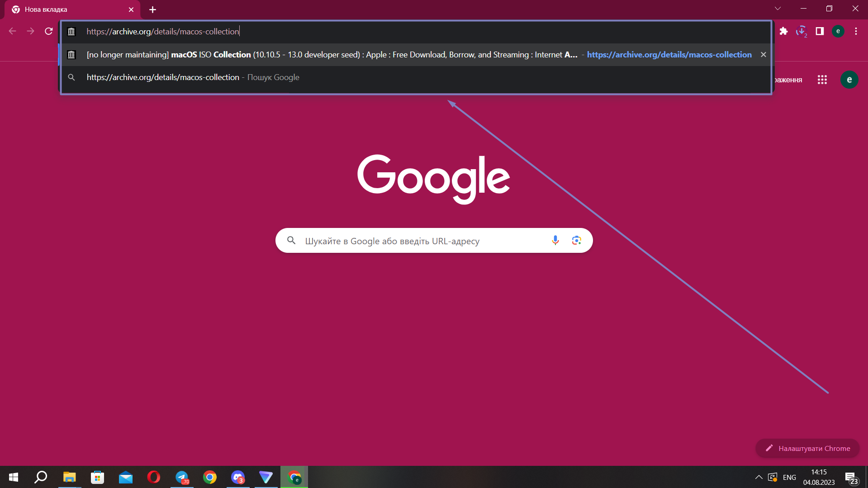Open the Google apps grid
This screenshot has width=868, height=488.
click(x=822, y=80)
